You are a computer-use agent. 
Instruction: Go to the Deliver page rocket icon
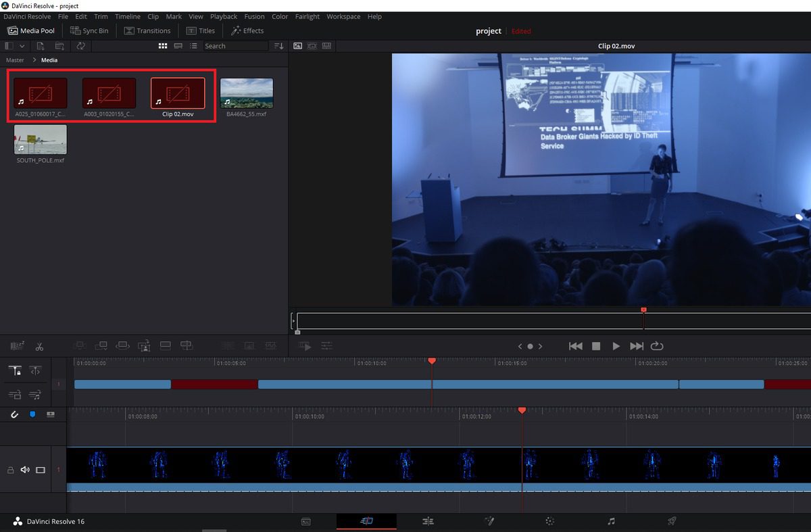[672, 521]
